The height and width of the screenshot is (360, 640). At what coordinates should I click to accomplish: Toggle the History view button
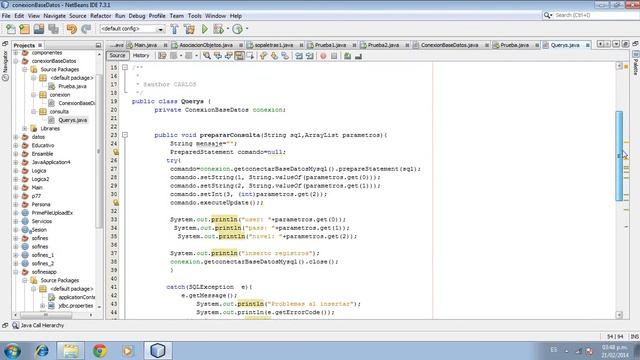141,56
